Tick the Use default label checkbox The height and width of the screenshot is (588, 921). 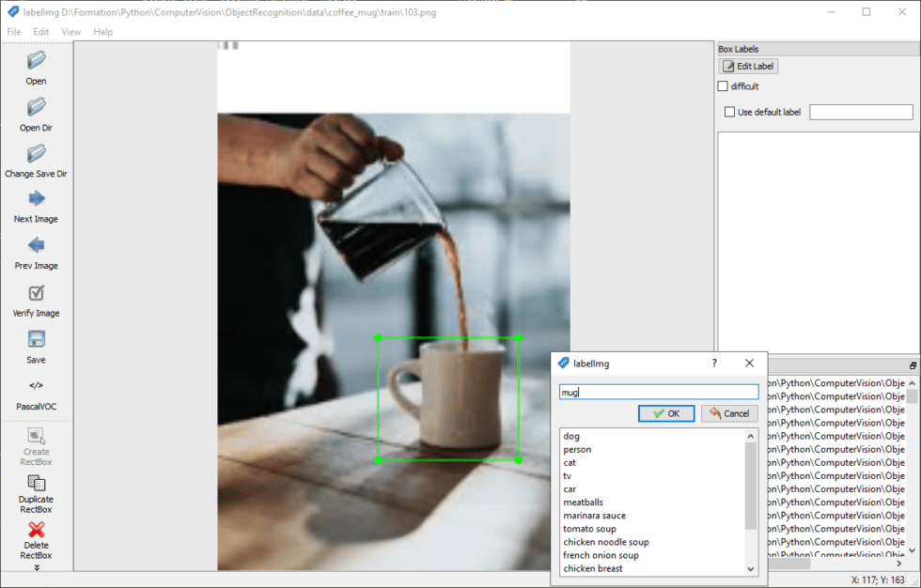[730, 113]
